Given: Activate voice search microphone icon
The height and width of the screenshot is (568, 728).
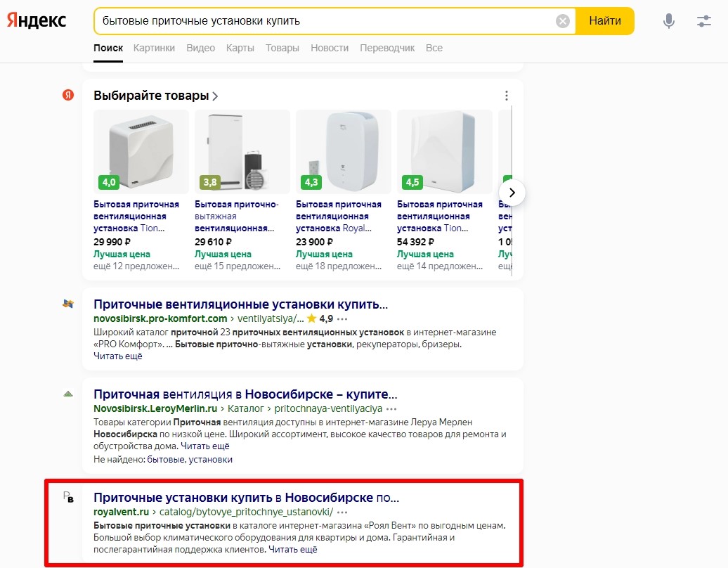Looking at the screenshot, I should [x=669, y=21].
